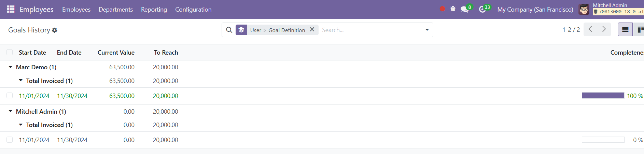This screenshot has height=154, width=644.
Task: Open the apps grid home menu
Action: pos(11,9)
